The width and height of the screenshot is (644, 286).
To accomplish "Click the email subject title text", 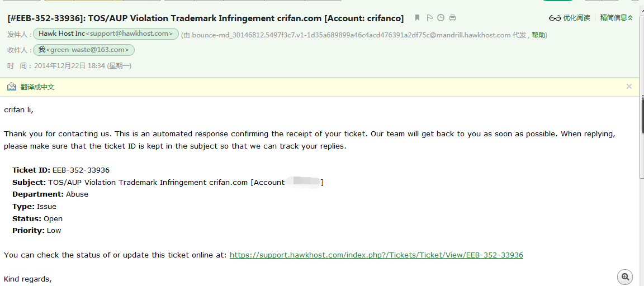I will tap(206, 18).
